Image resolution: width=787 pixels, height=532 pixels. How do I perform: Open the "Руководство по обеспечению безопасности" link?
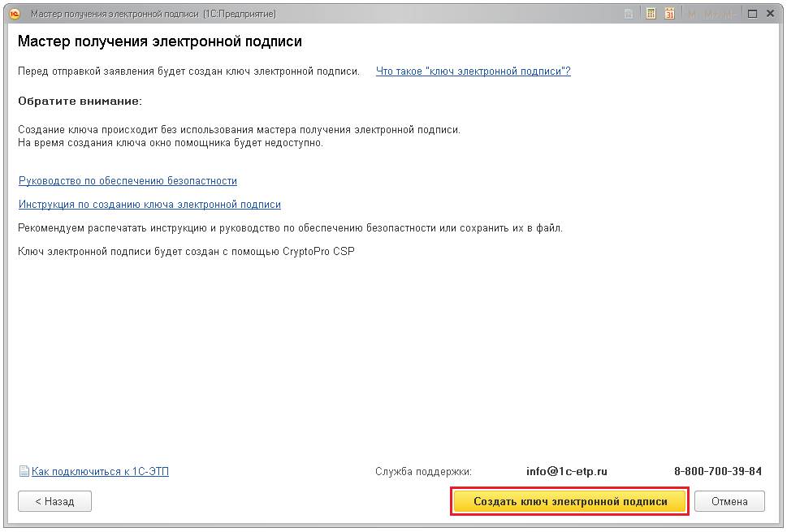[128, 181]
